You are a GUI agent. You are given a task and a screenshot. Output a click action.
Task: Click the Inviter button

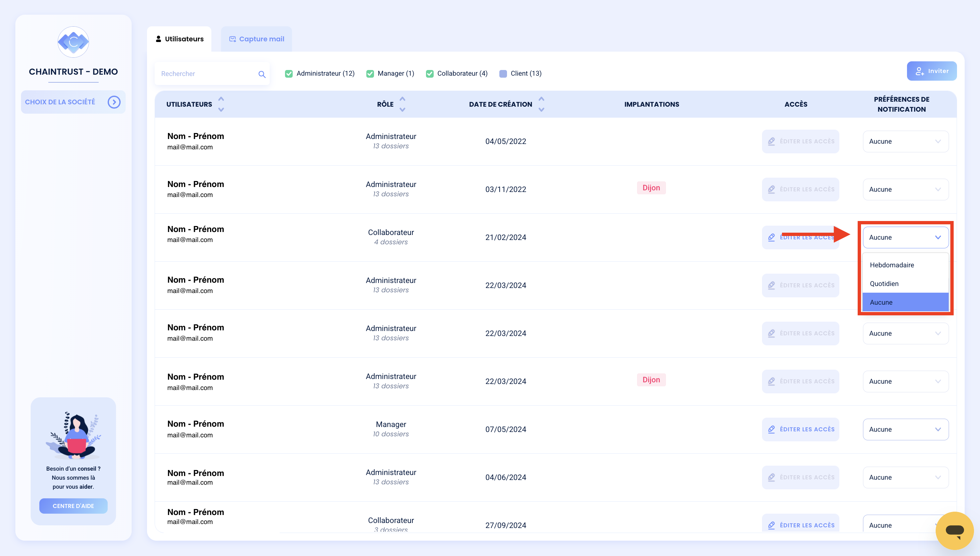[x=932, y=71]
